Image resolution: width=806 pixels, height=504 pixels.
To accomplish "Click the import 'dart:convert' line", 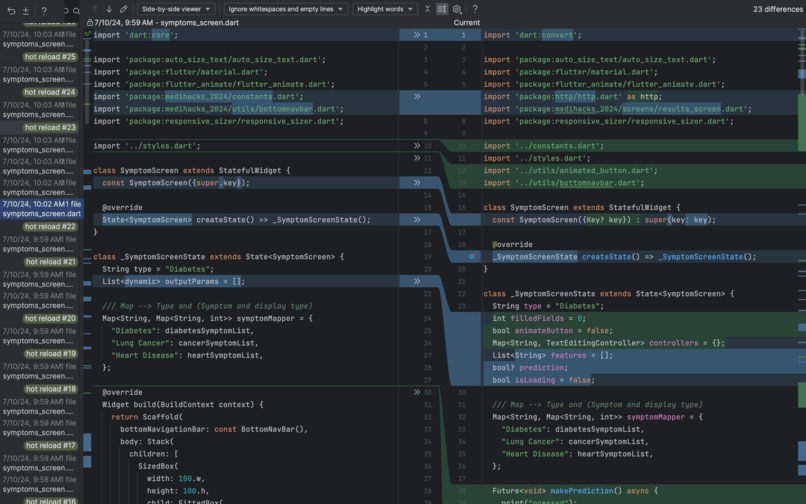I will pos(533,35).
